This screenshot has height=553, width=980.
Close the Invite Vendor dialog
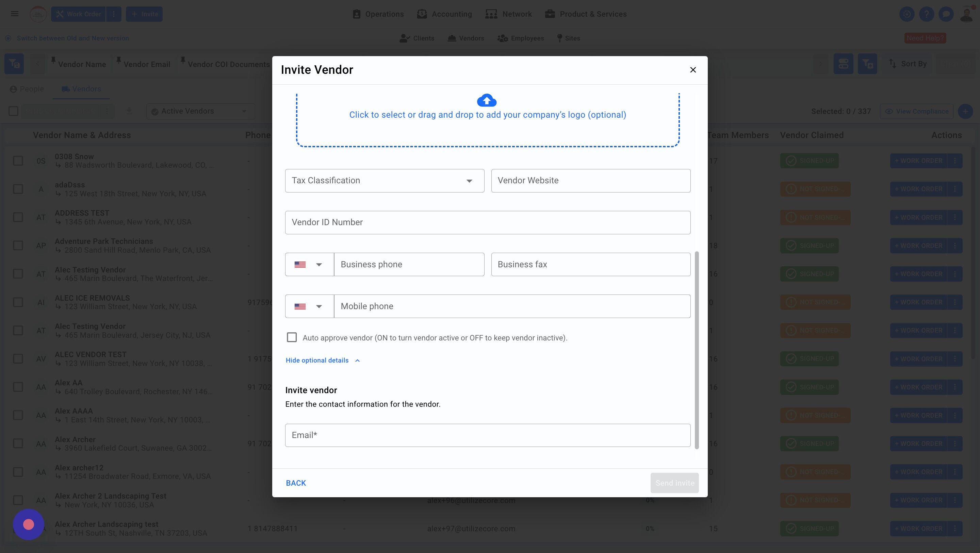point(693,70)
